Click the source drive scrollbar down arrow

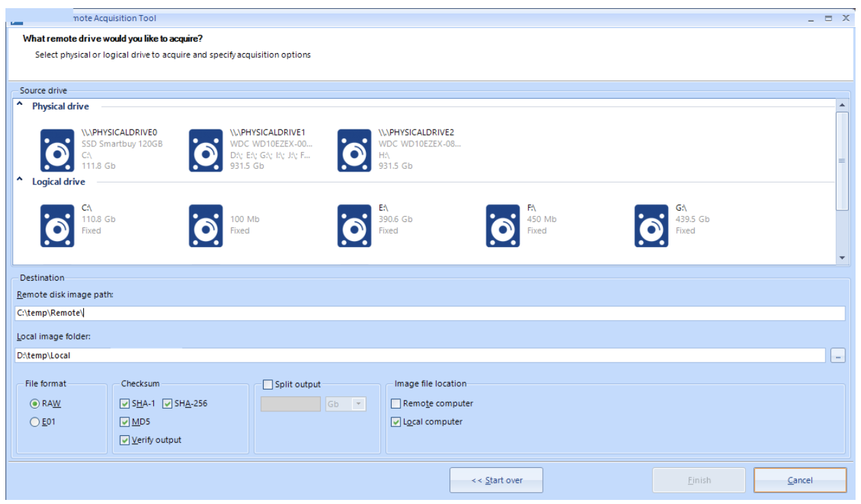pos(842,257)
